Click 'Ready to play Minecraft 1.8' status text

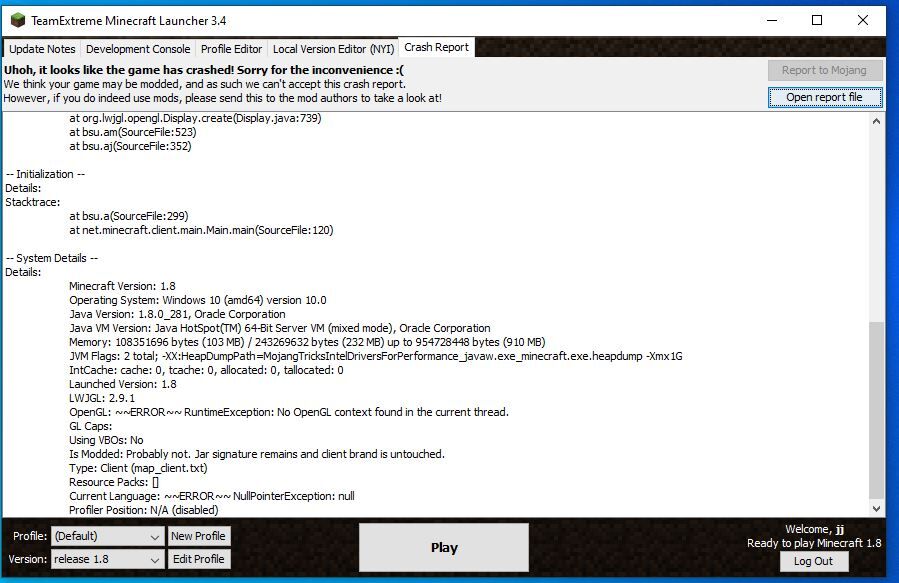point(814,543)
